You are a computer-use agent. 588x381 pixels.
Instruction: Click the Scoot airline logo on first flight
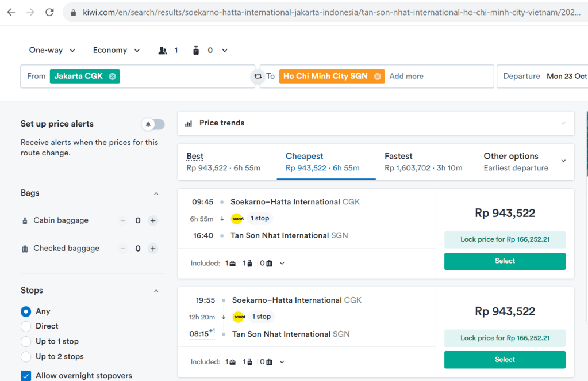point(237,219)
